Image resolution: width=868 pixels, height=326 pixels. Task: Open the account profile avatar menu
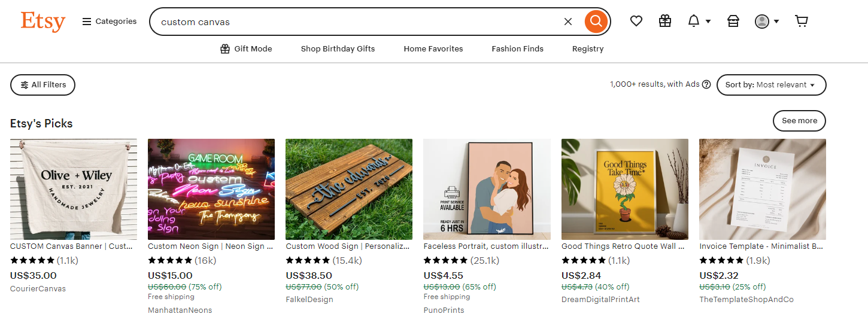(767, 22)
